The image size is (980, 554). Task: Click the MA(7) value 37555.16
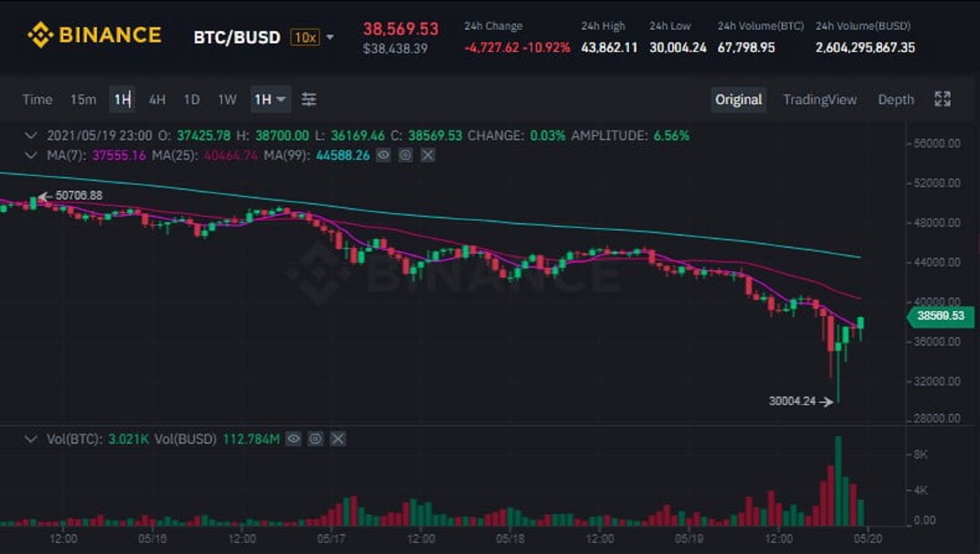[119, 155]
